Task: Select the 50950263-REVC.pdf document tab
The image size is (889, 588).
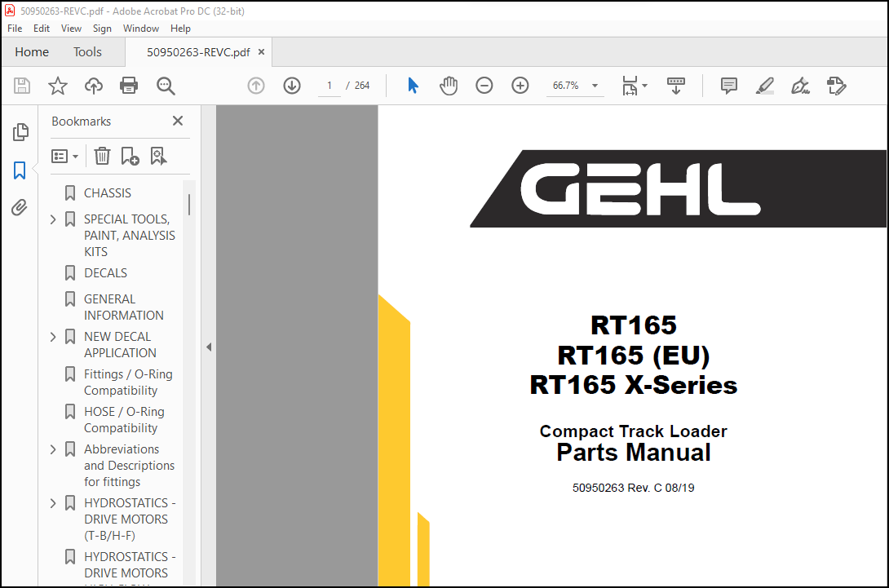Action: pyautogui.click(x=198, y=52)
